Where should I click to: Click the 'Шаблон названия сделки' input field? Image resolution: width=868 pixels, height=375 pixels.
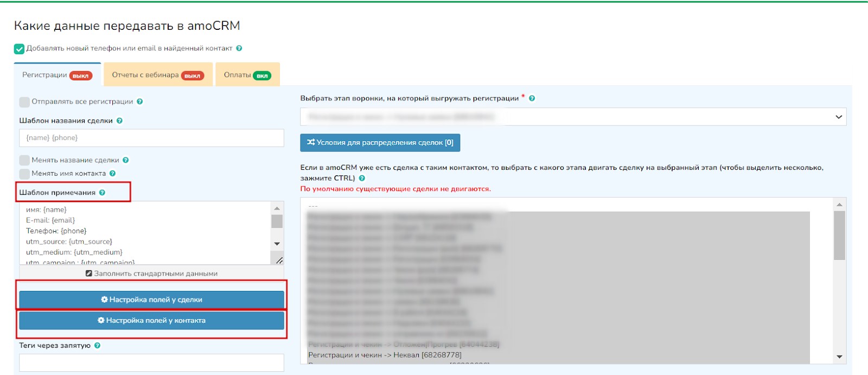151,138
